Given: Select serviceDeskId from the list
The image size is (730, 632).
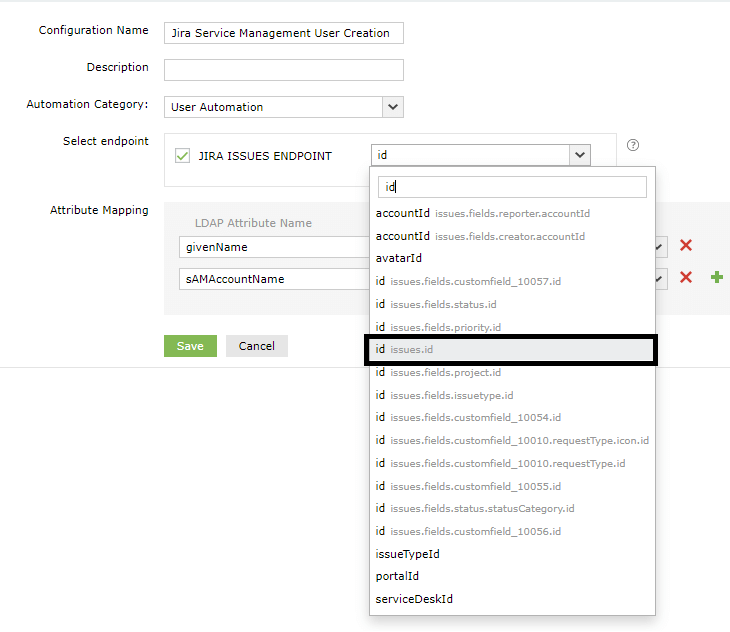Looking at the screenshot, I should coord(414,599).
